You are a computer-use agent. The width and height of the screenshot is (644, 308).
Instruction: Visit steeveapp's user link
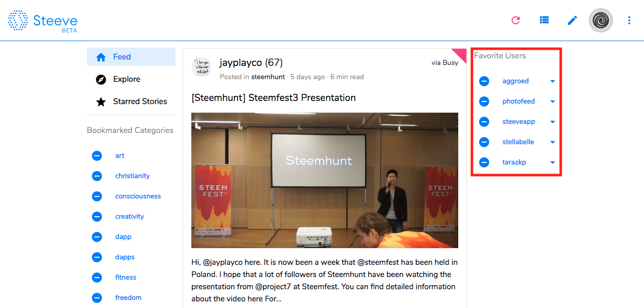point(519,122)
